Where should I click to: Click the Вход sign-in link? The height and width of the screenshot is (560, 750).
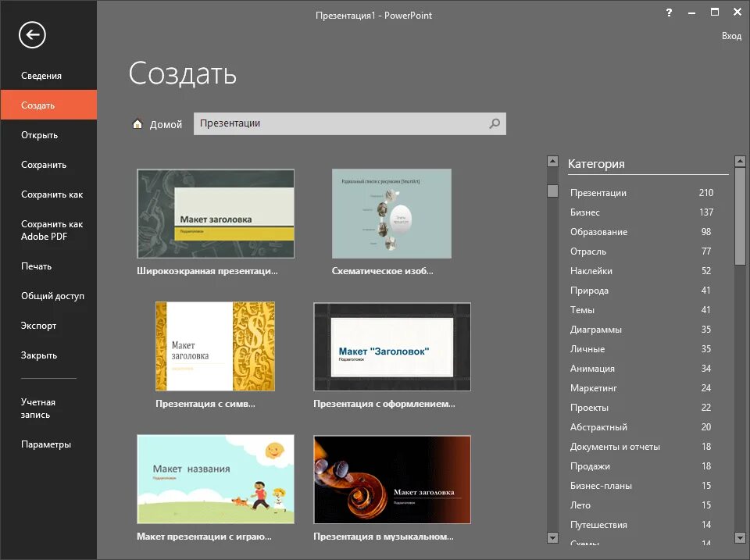[x=731, y=36]
